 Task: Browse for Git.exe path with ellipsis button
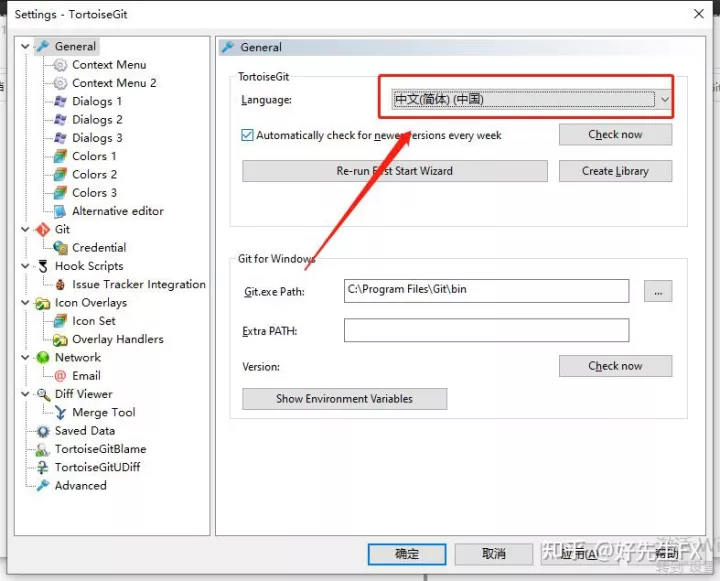click(658, 291)
